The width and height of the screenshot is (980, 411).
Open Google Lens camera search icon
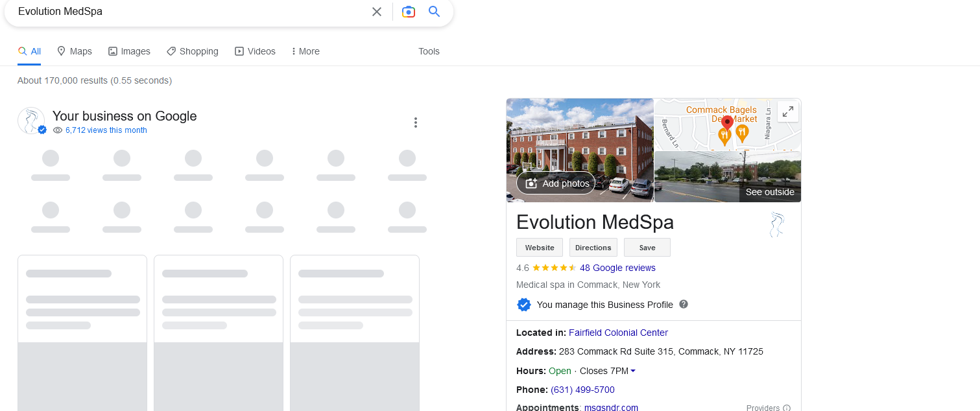408,12
